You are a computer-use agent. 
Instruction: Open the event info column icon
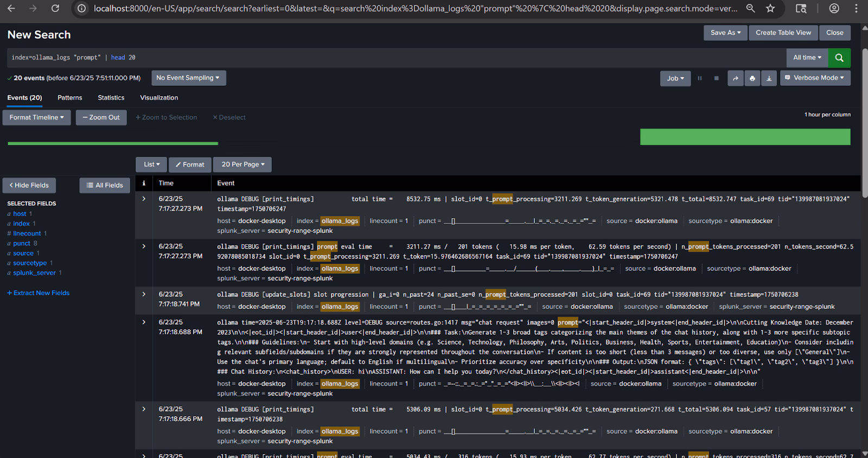click(x=144, y=183)
